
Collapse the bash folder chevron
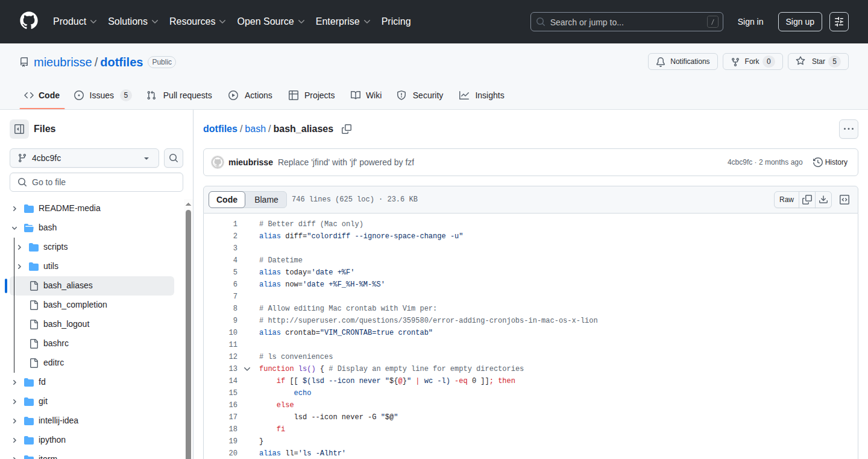coord(14,227)
